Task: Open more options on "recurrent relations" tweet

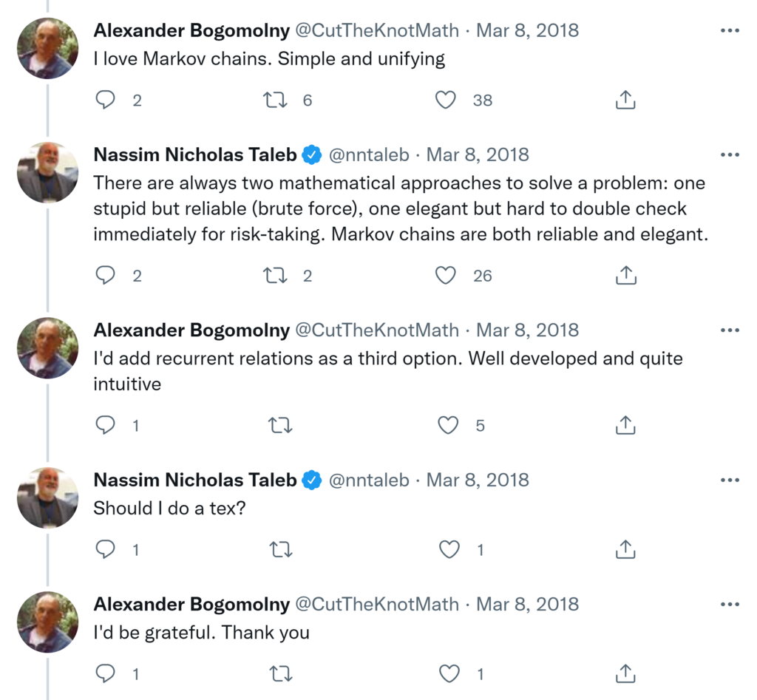Action: 729,330
